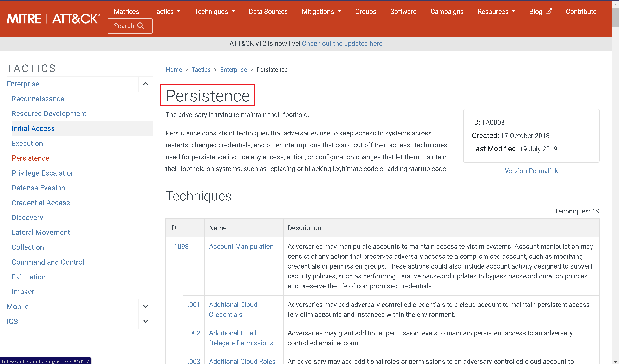Open Additional Cloud Credentials sub-technique
619x364 pixels.
click(233, 309)
